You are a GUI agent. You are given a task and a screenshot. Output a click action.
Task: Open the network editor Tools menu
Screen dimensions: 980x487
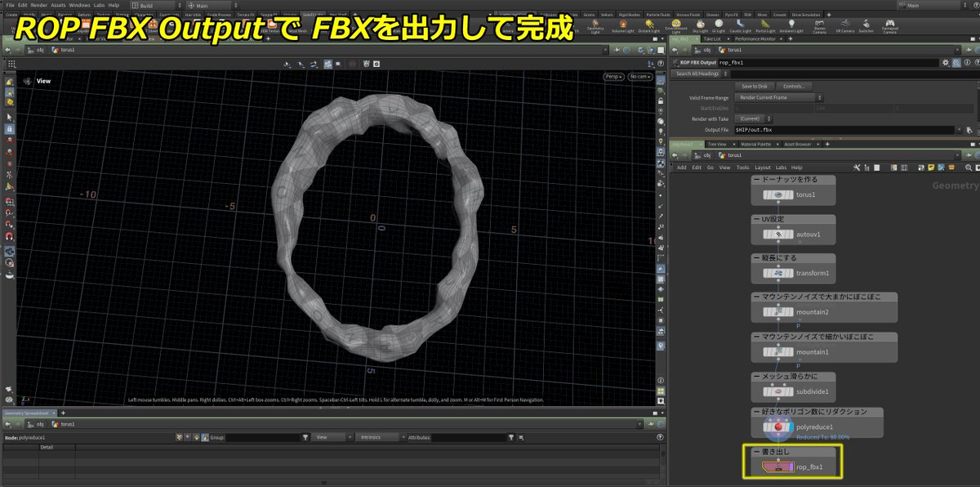(742, 167)
